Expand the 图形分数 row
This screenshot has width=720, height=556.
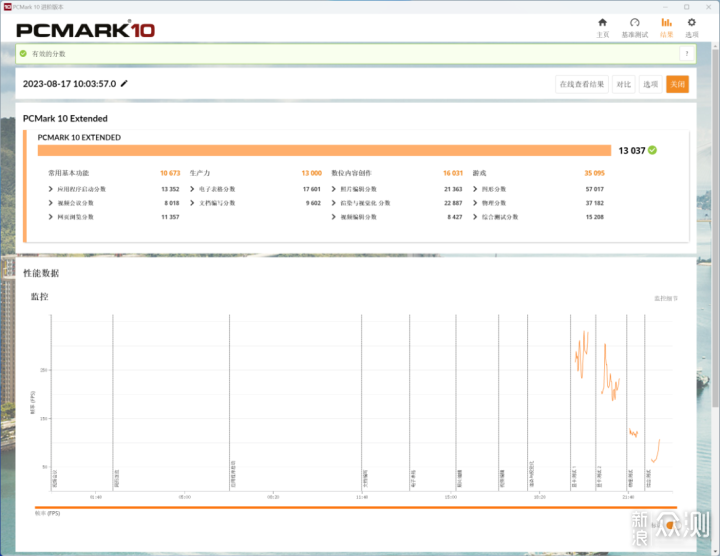(x=489, y=189)
